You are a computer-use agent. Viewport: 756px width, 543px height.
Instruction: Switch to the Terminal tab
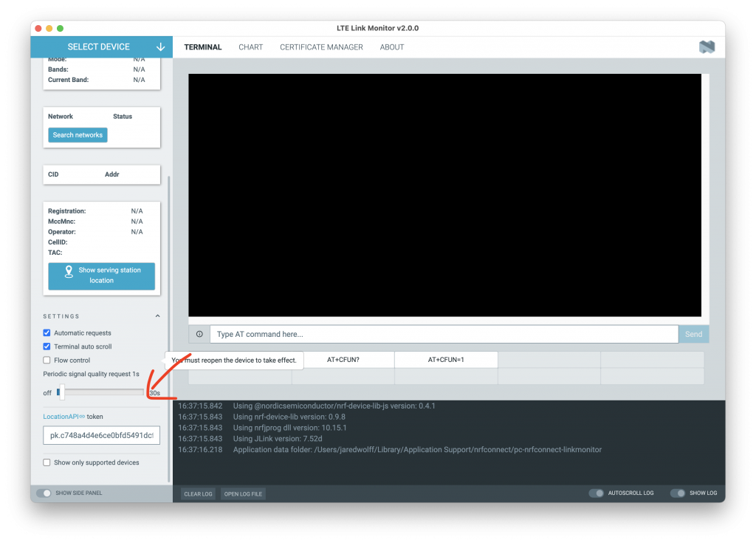tap(203, 47)
